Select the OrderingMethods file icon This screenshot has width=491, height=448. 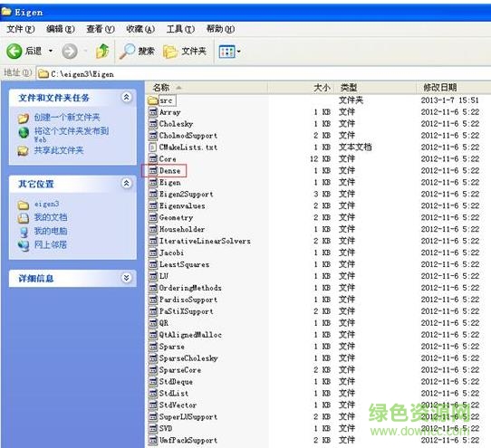[153, 288]
